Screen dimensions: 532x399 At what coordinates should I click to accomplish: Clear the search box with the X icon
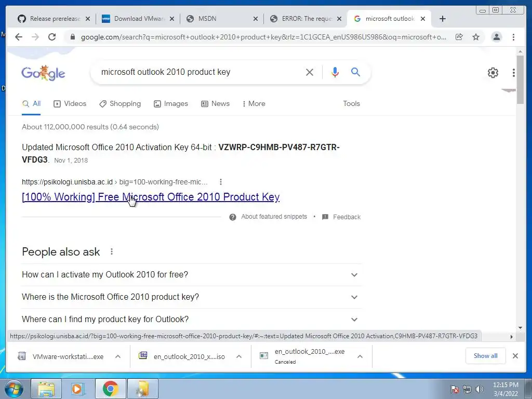point(310,72)
